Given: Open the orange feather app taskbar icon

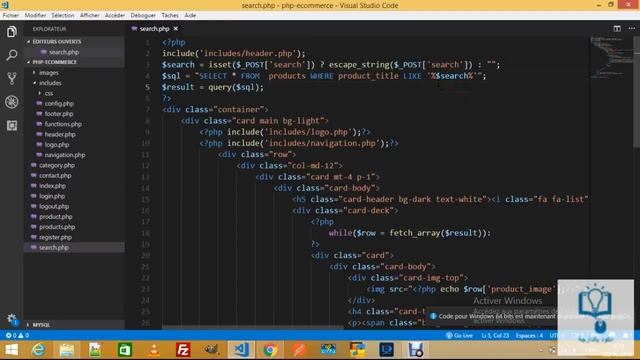Looking at the screenshot, I should [x=299, y=350].
